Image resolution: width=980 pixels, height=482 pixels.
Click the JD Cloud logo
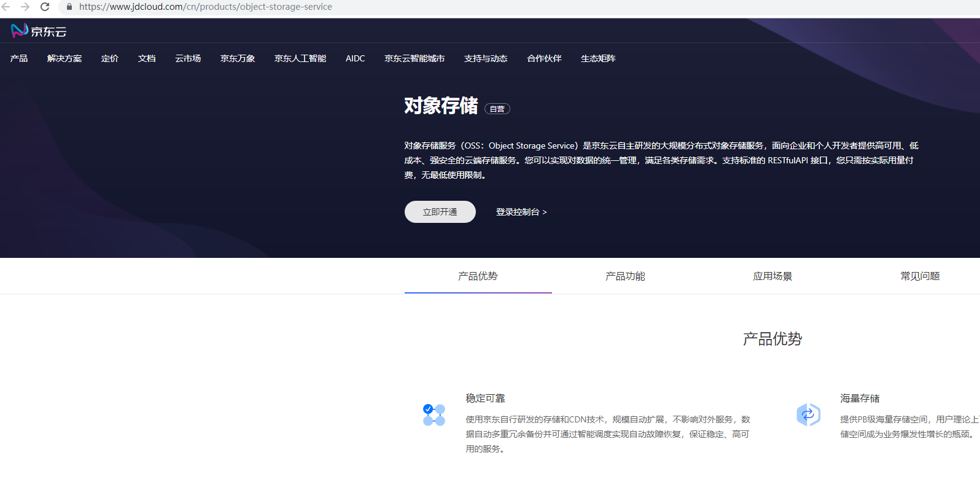pyautogui.click(x=38, y=31)
